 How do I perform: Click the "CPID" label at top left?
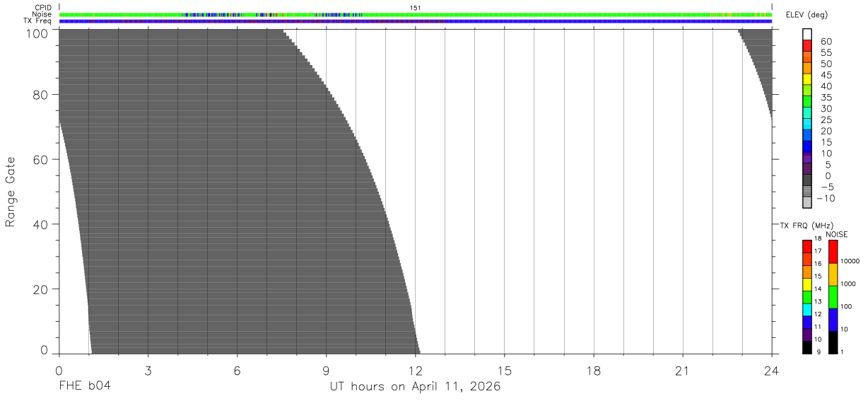(x=44, y=8)
